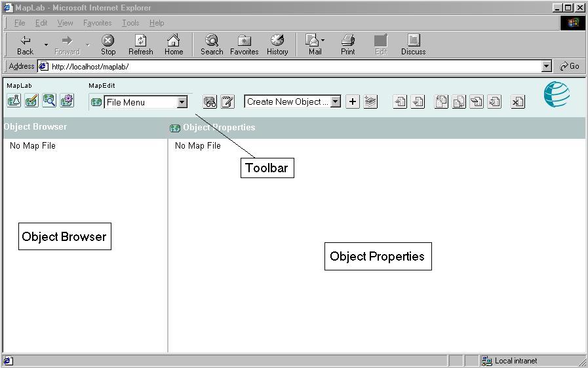This screenshot has width=588, height=368.
Task: Open the File Menu dropdown
Action: click(182, 102)
